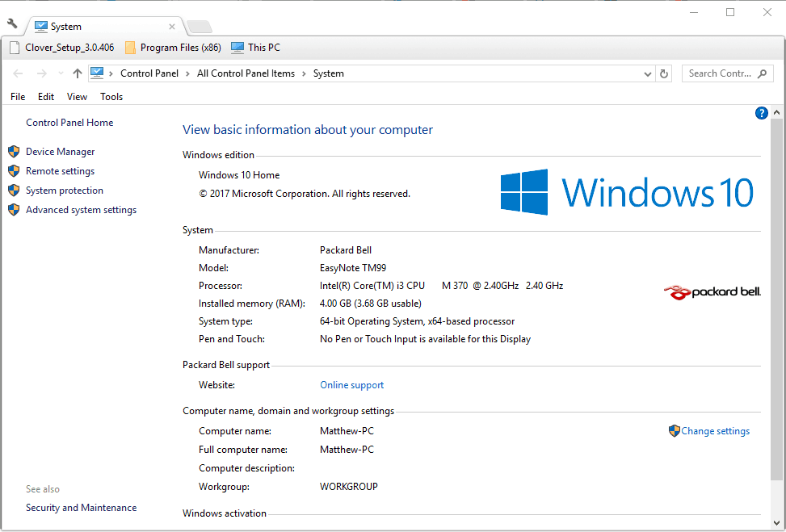Open Device Manager from sidebar
This screenshot has height=532, width=786.
click(60, 152)
